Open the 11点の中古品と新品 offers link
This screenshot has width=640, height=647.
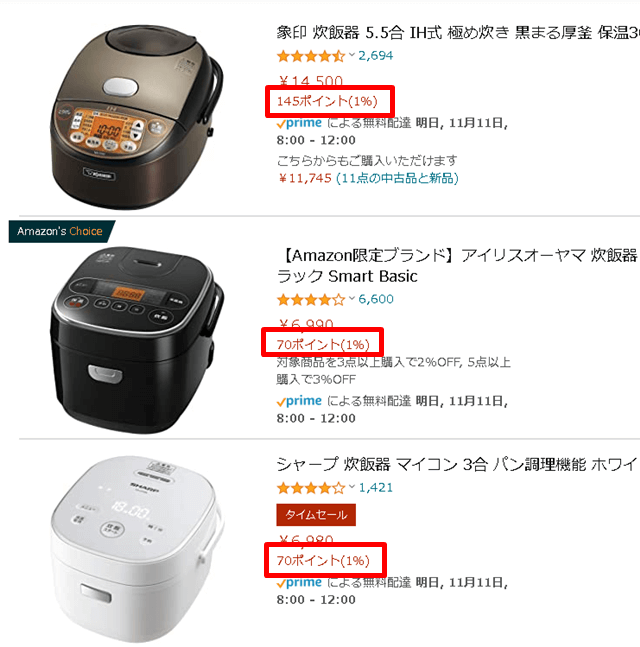pyautogui.click(x=397, y=178)
